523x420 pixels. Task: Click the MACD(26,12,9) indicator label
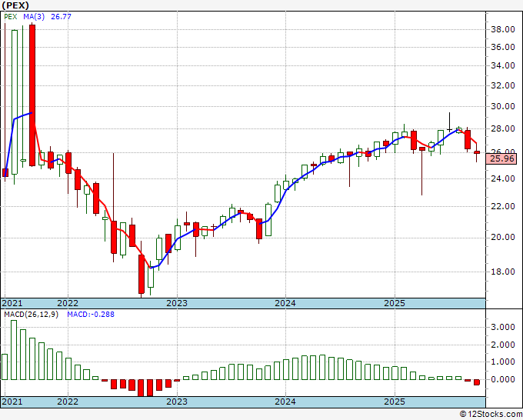pyautogui.click(x=31, y=315)
